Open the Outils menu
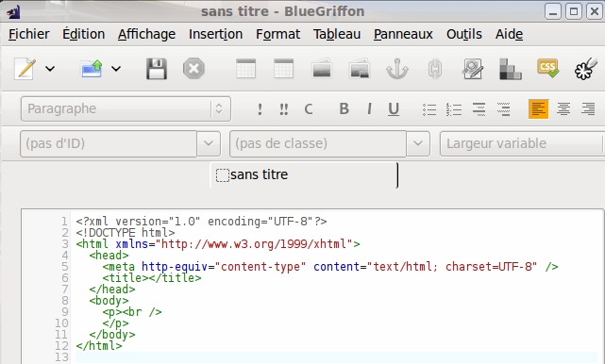The width and height of the screenshot is (605, 364). (464, 34)
